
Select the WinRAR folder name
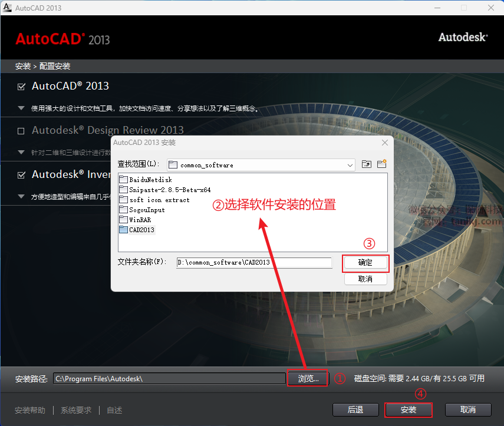(140, 220)
